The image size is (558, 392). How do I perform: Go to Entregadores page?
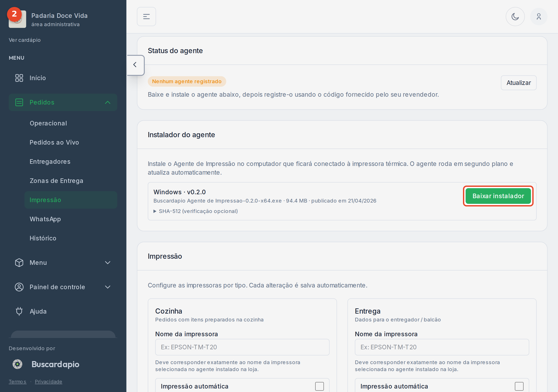point(50,162)
